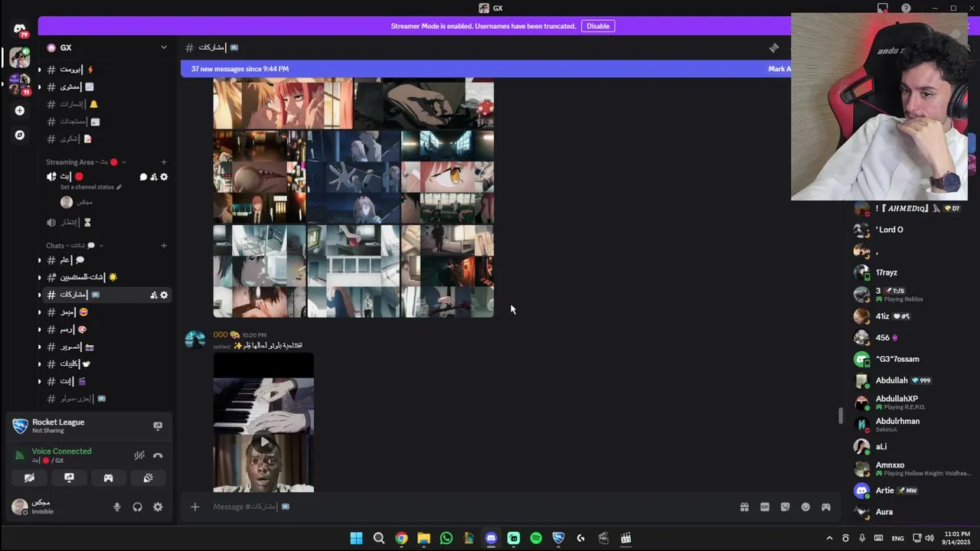Toggle noise suppression in voice panel
Screen dimensions: 980x551
139,455
